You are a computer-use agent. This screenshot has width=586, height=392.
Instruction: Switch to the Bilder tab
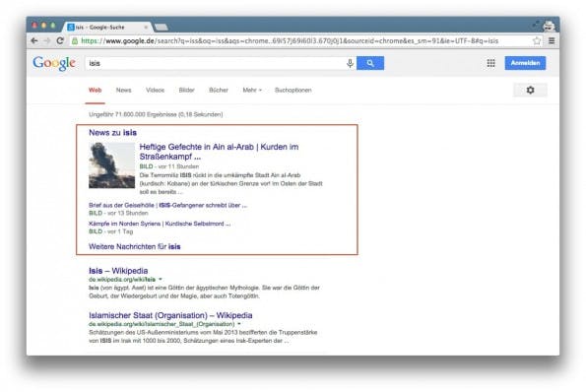(x=186, y=90)
